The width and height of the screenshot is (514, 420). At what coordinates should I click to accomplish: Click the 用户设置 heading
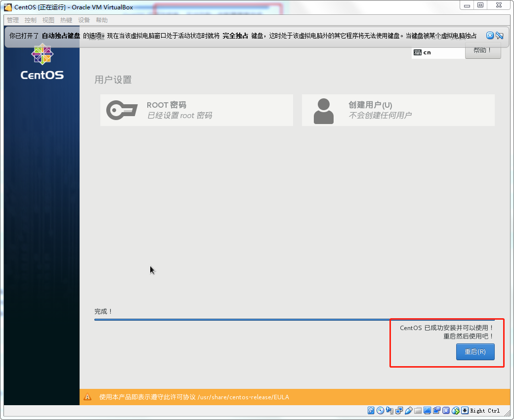[x=113, y=80]
